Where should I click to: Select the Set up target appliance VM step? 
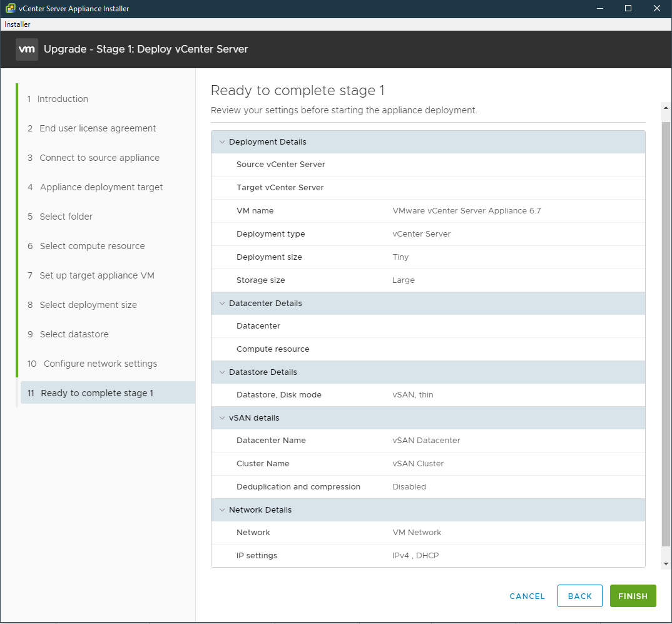coord(97,275)
